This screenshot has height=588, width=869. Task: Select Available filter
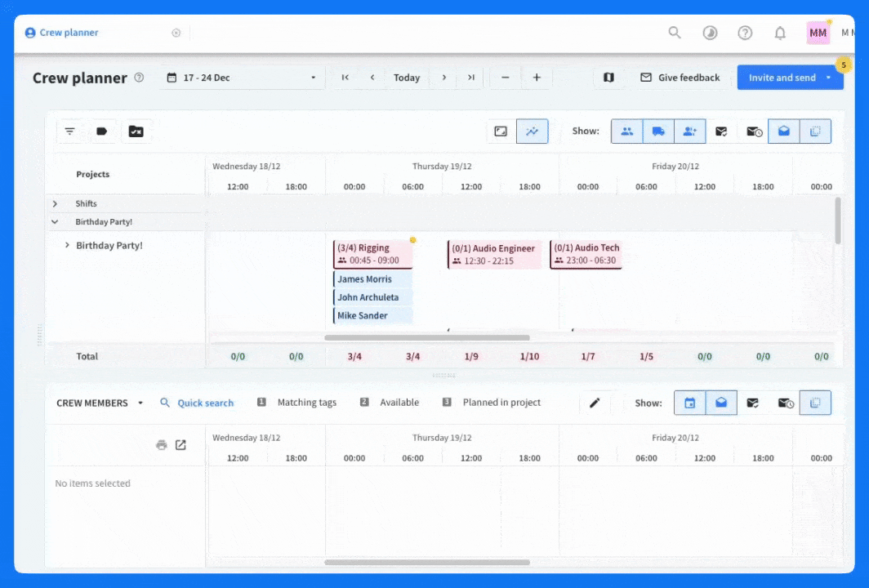pos(390,403)
